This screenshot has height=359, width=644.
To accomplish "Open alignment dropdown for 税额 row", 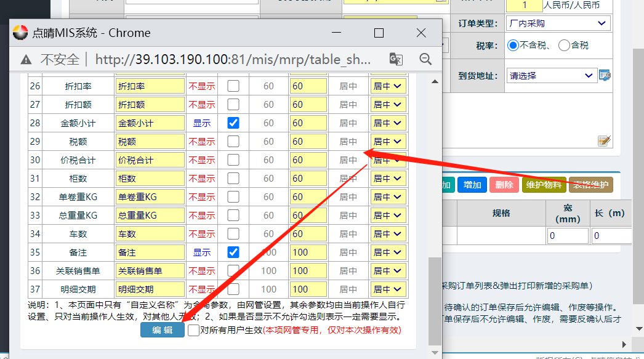I will coord(388,142).
